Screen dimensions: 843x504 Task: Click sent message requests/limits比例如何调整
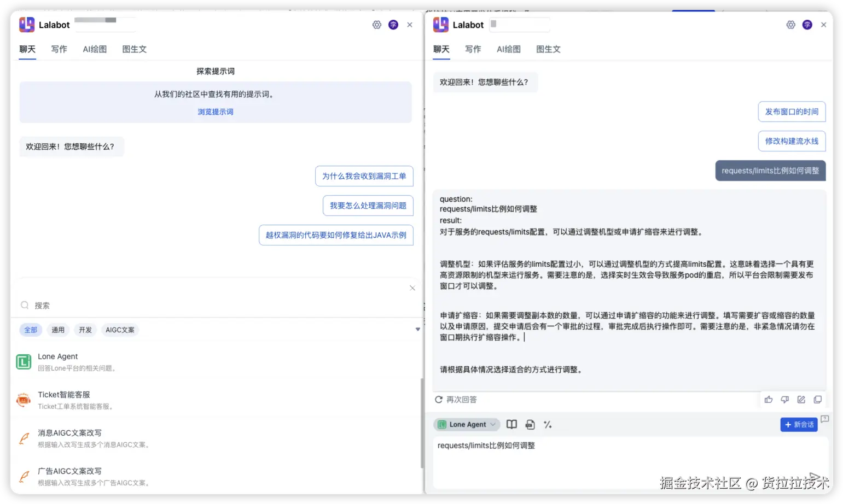[x=770, y=171]
